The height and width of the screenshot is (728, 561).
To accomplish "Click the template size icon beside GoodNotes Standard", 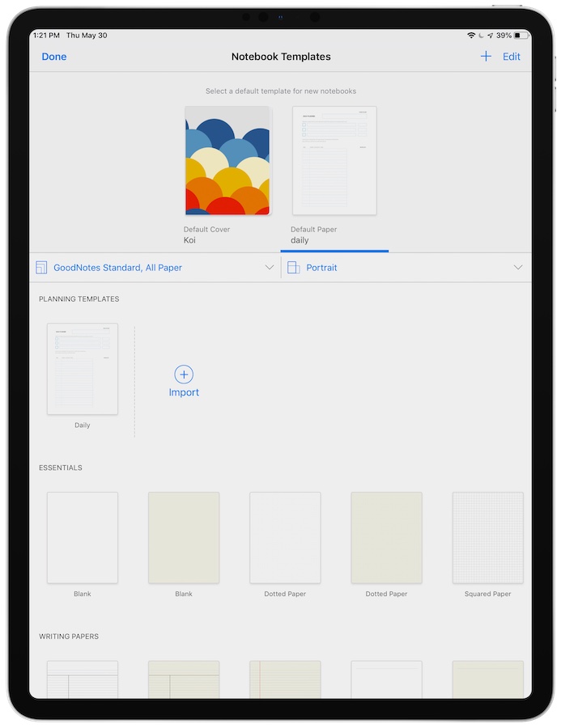I will coord(41,268).
